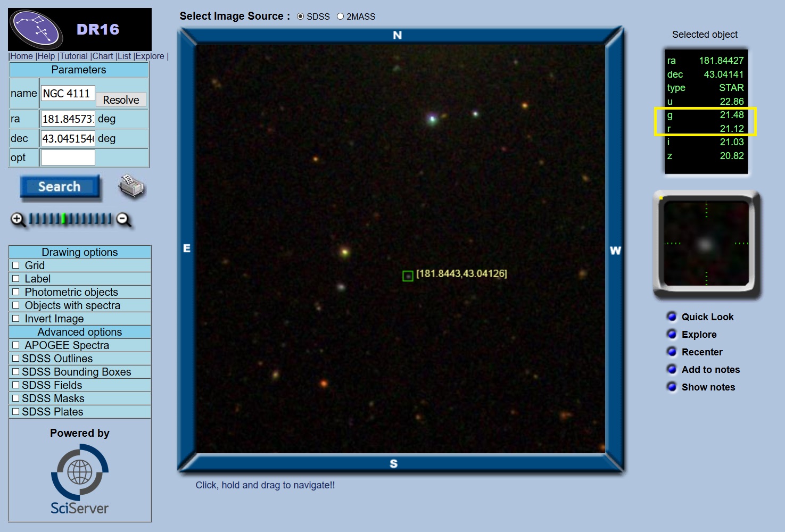Click the blue bullet beside Add to notes
Screen dimensions: 785x532
(672, 369)
